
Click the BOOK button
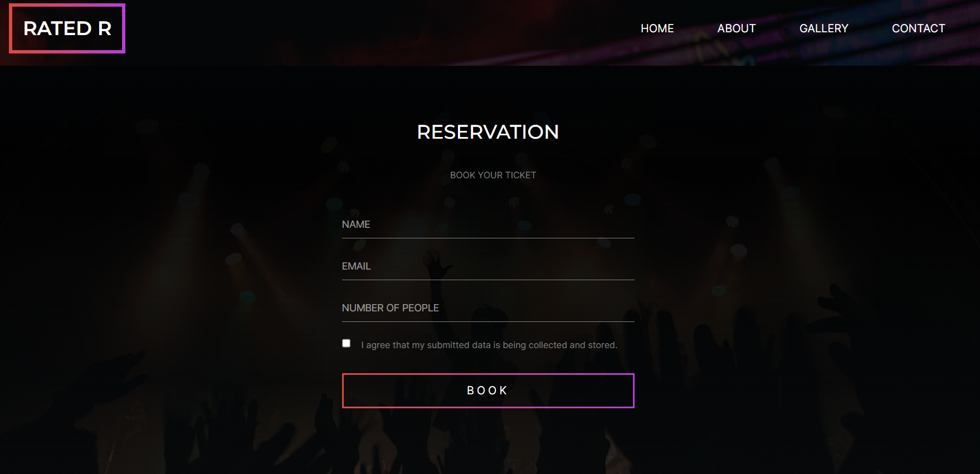coord(487,390)
